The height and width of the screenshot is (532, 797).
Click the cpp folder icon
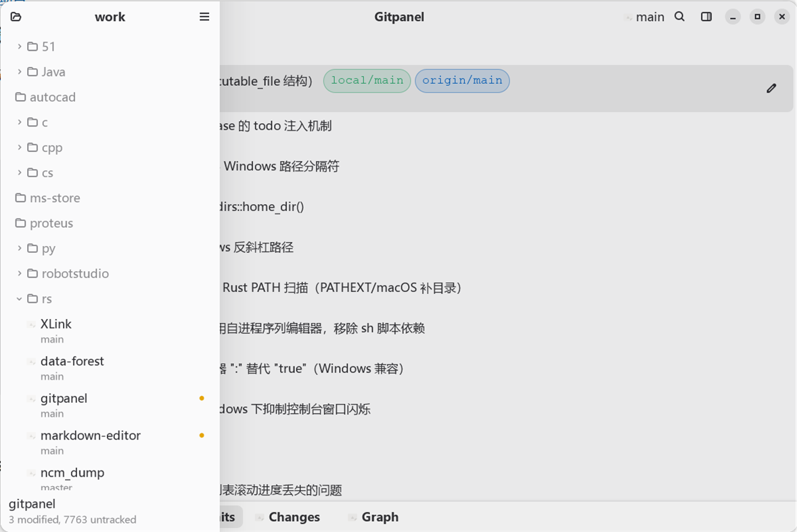32,147
